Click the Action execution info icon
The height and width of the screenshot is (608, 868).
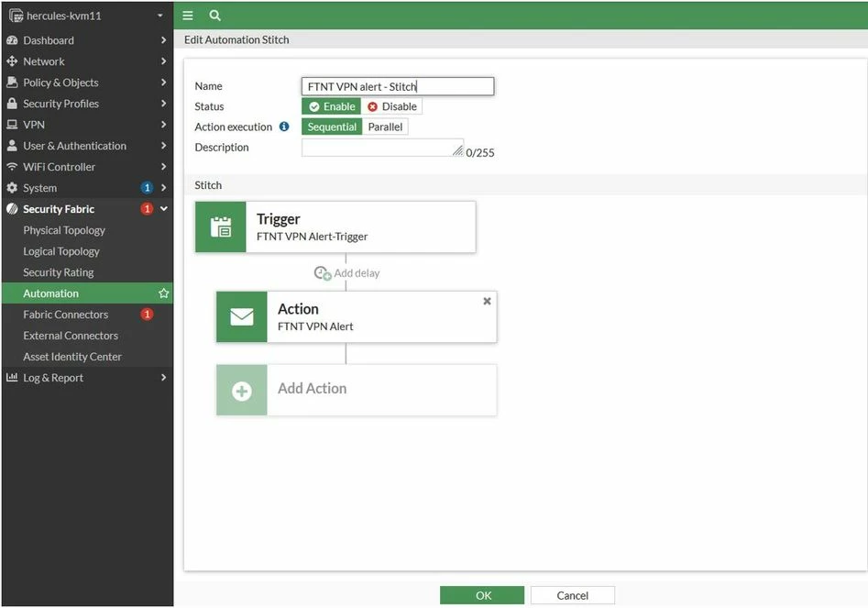[284, 127]
